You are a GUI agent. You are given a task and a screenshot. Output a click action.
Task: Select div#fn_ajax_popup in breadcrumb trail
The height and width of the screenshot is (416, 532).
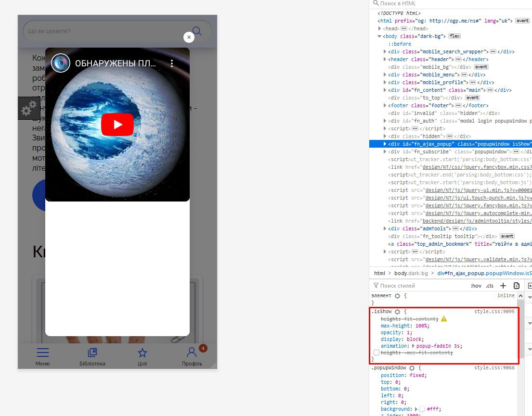pyautogui.click(x=484, y=273)
